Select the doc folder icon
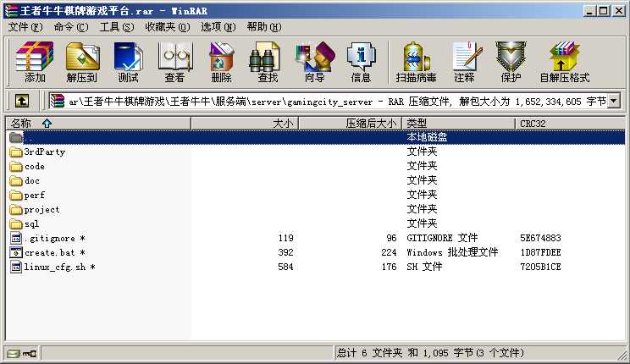This screenshot has width=630, height=364. [x=16, y=181]
